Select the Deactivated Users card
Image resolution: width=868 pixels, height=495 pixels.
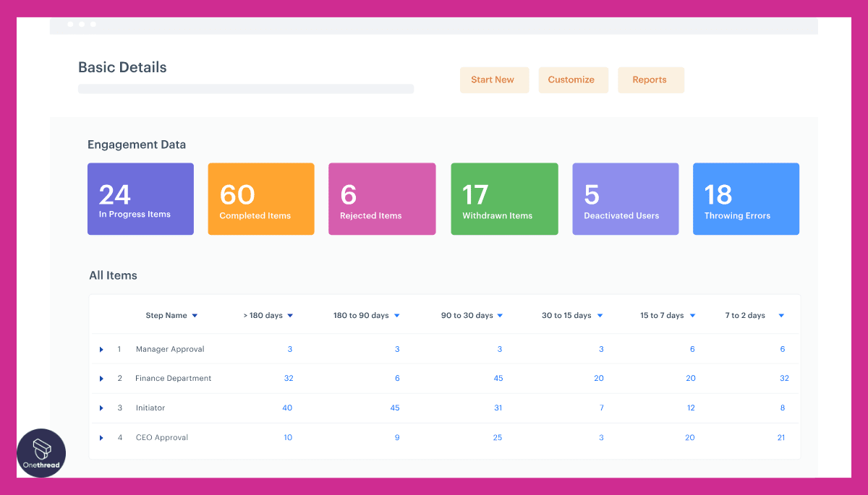pos(625,199)
